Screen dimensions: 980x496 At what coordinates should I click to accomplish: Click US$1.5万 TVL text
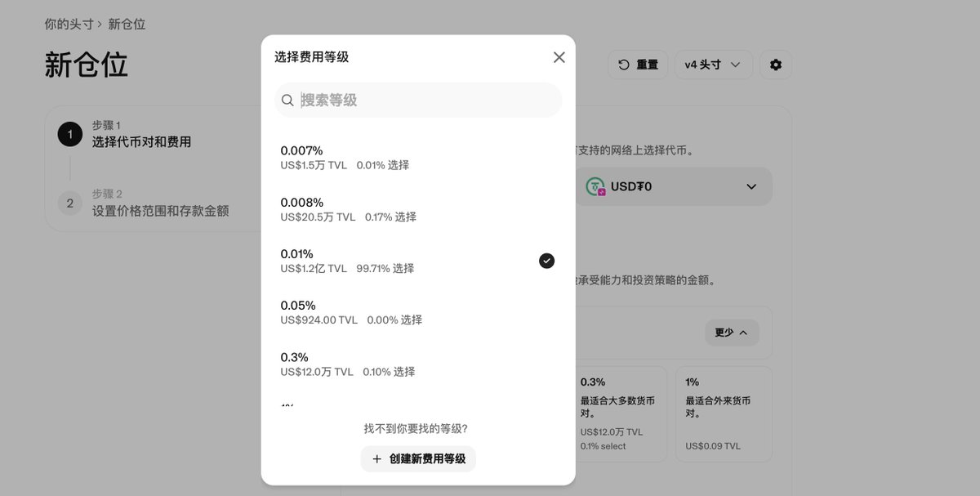pyautogui.click(x=314, y=165)
